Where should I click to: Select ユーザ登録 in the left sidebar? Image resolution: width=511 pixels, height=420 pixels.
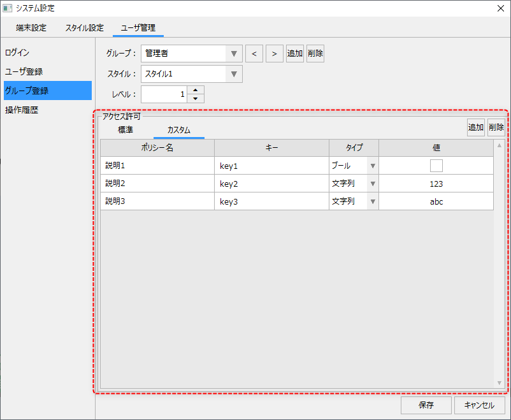pyautogui.click(x=24, y=71)
